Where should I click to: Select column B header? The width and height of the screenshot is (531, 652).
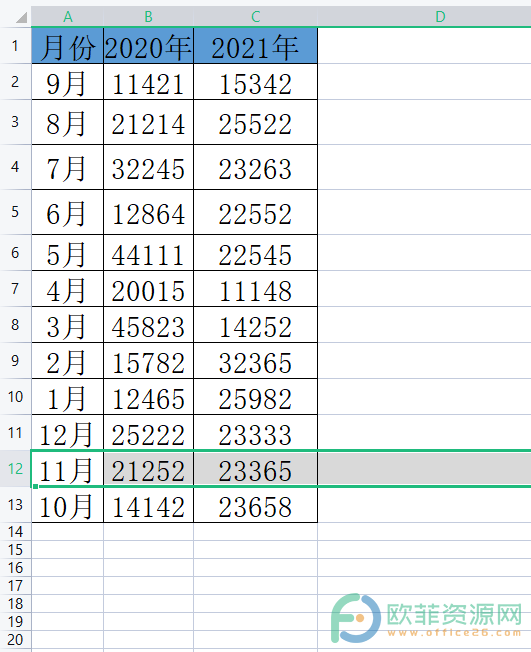click(x=148, y=17)
